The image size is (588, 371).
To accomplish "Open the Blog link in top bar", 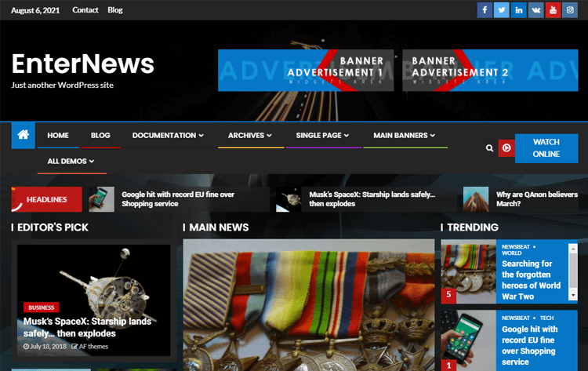I will pyautogui.click(x=115, y=10).
